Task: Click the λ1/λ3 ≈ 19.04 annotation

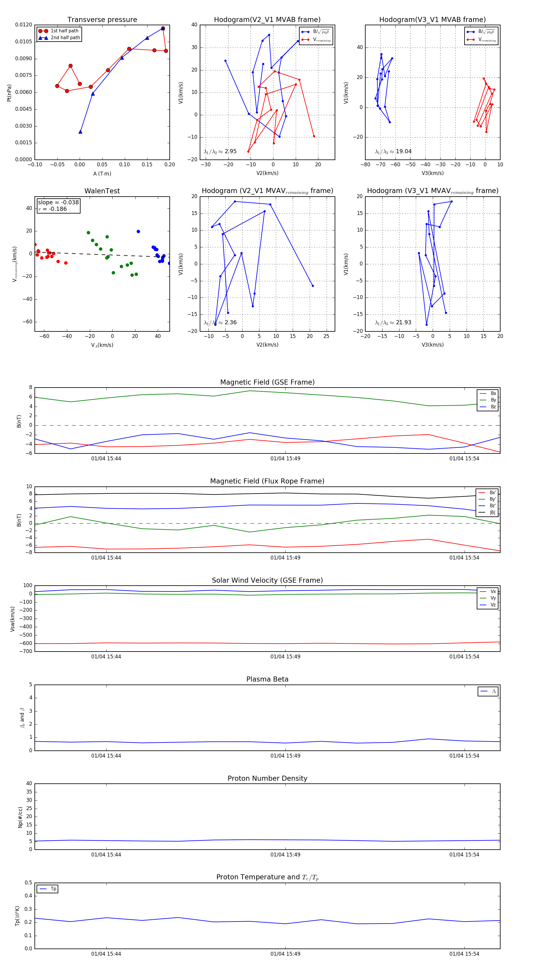Action: point(393,151)
